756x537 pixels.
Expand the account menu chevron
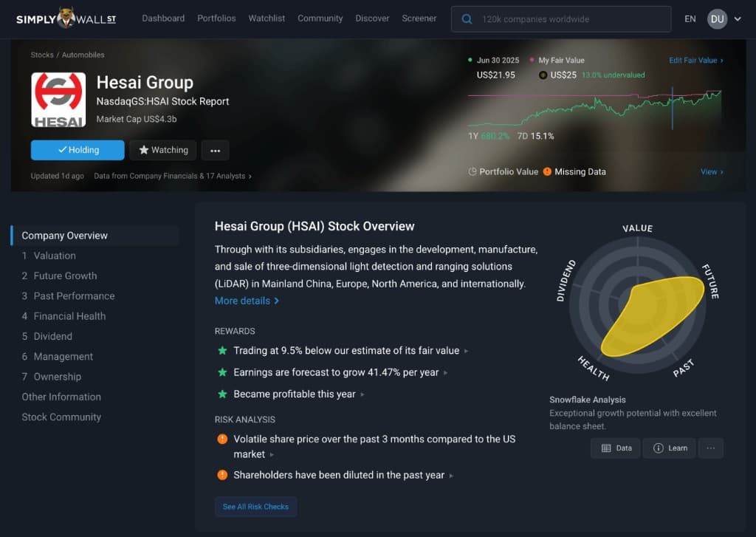click(x=738, y=19)
